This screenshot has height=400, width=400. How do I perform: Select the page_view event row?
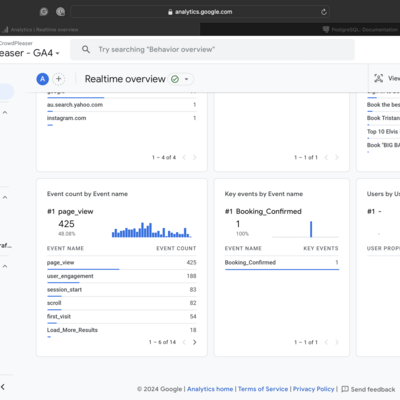point(122,263)
